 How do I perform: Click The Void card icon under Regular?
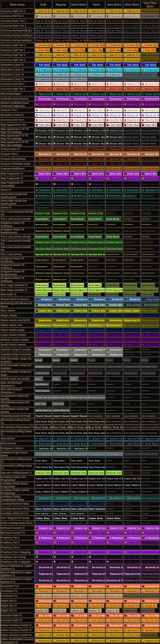(x=54, y=65)
